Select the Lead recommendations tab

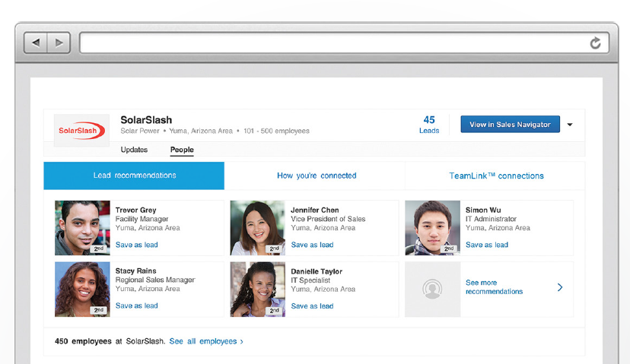click(134, 176)
